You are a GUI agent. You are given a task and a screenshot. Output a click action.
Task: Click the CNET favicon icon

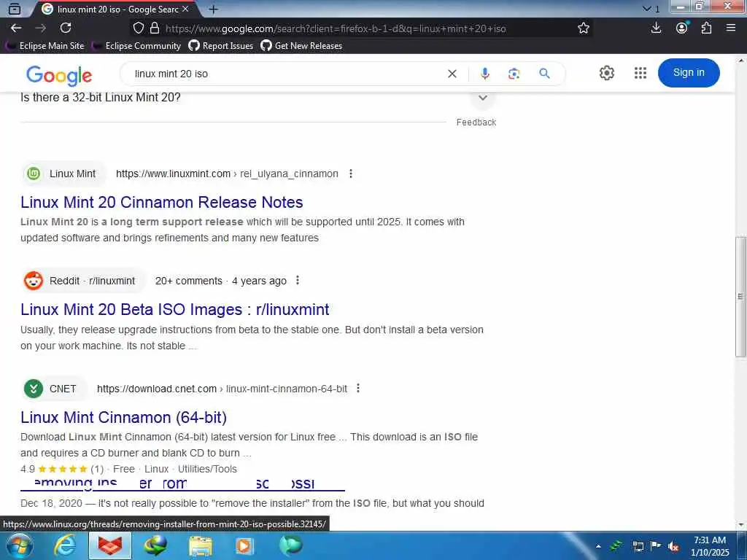pyautogui.click(x=34, y=389)
